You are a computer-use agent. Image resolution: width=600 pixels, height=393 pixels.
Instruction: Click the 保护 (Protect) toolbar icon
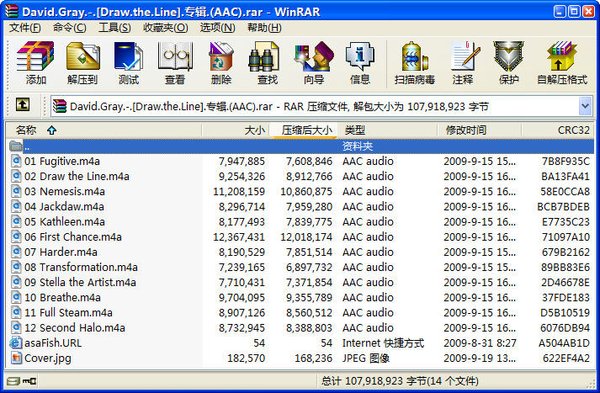point(508,56)
